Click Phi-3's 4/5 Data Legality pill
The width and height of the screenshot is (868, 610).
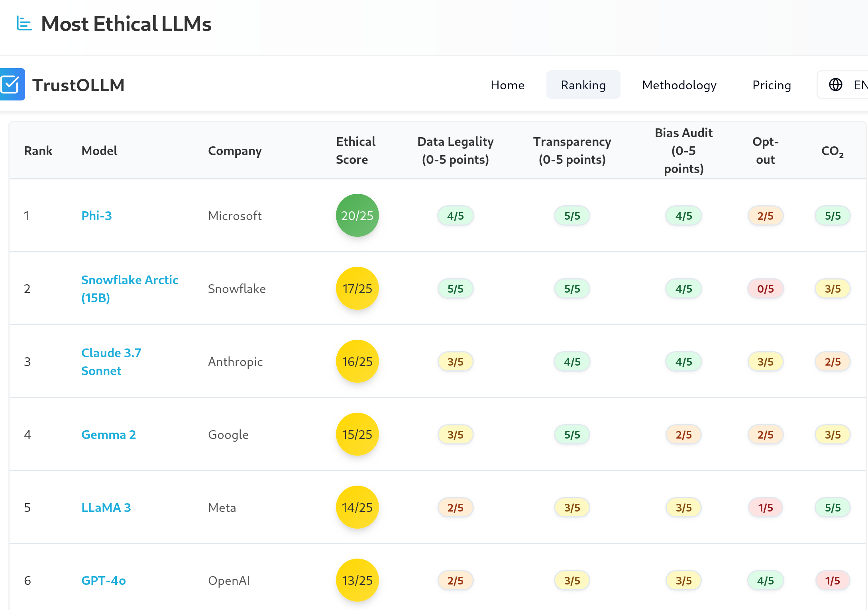tap(456, 216)
